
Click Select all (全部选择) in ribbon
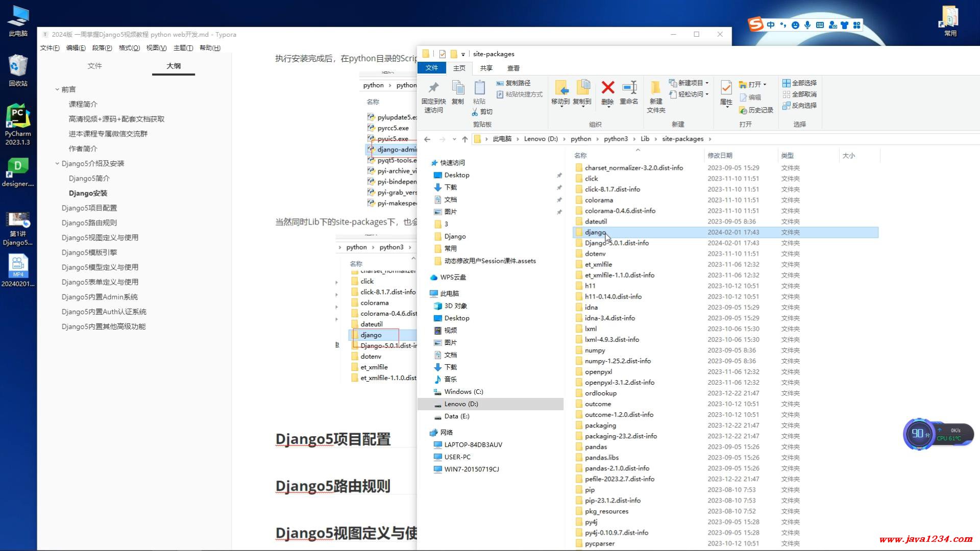pos(800,83)
